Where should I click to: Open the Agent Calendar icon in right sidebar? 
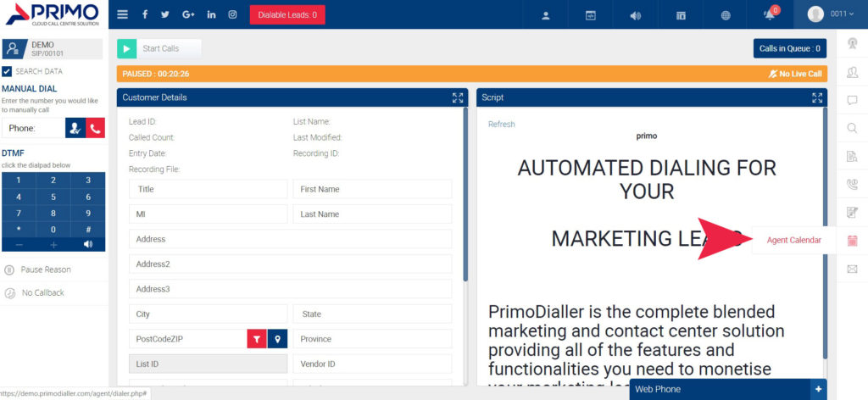click(852, 241)
